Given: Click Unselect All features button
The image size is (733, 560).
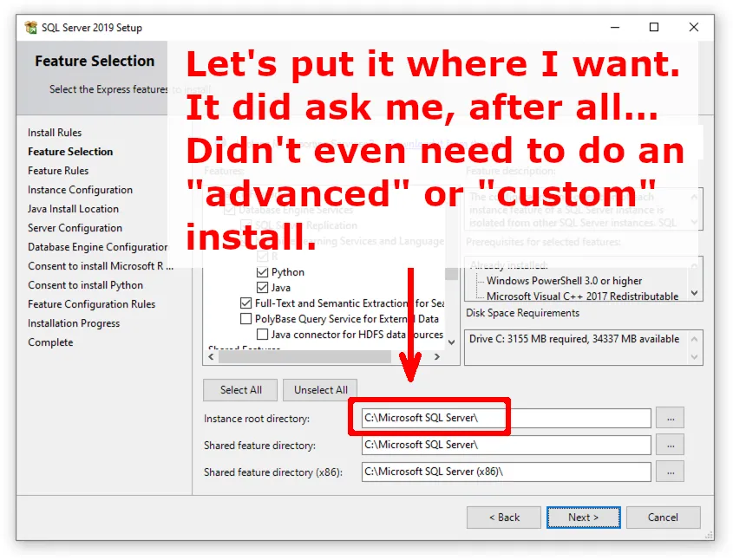Looking at the screenshot, I should (320, 390).
